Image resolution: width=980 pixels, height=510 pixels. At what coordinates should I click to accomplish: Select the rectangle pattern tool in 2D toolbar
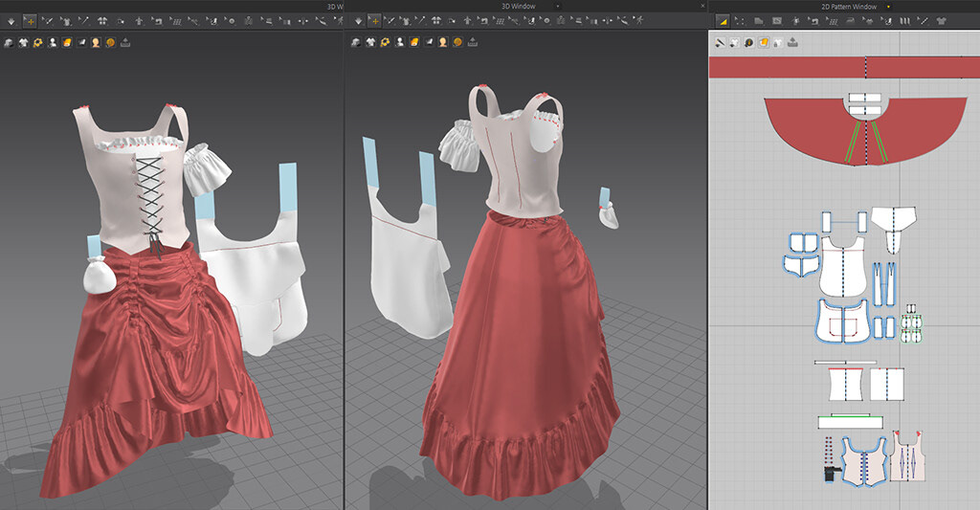click(x=778, y=19)
